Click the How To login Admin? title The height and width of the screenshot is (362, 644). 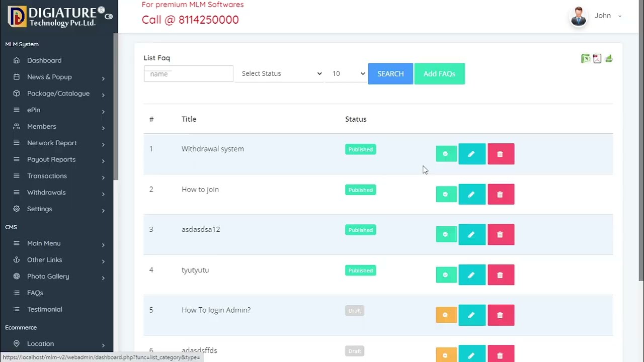click(216, 310)
